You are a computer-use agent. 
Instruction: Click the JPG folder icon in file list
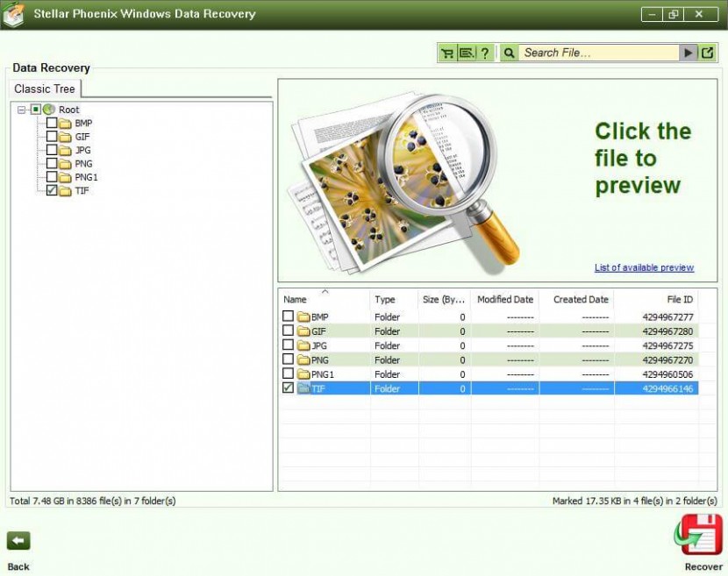tap(303, 345)
